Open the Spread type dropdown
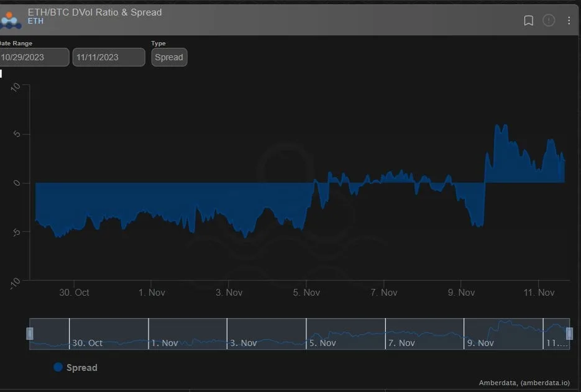 coord(170,57)
